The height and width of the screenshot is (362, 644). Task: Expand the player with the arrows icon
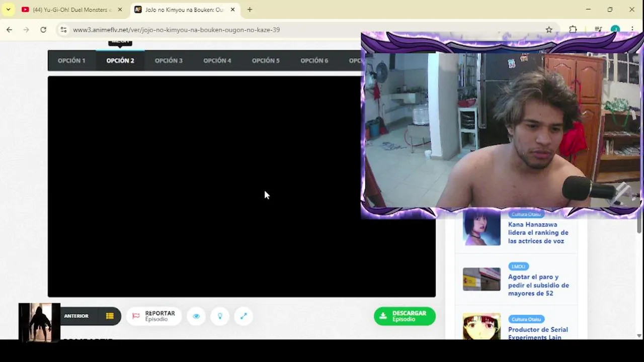click(x=244, y=316)
